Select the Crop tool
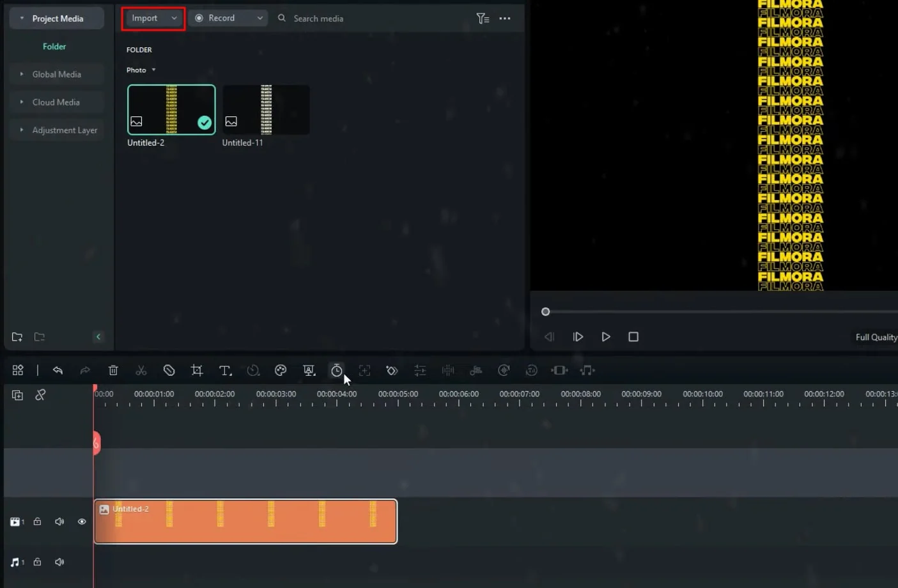Screen dimensions: 898x588 point(197,370)
